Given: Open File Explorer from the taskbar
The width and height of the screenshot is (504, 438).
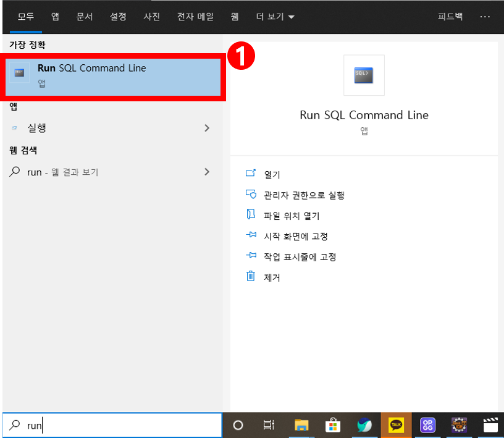Looking at the screenshot, I should pos(301,425).
